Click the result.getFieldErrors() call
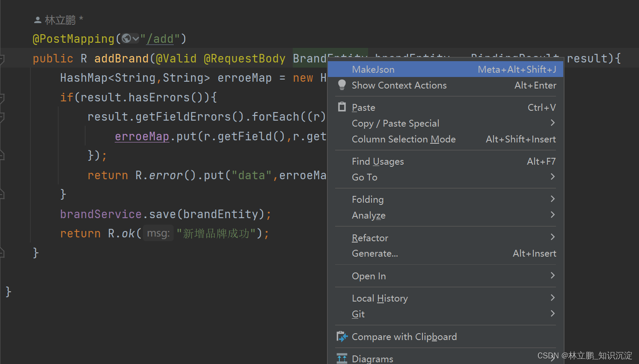 click(166, 117)
